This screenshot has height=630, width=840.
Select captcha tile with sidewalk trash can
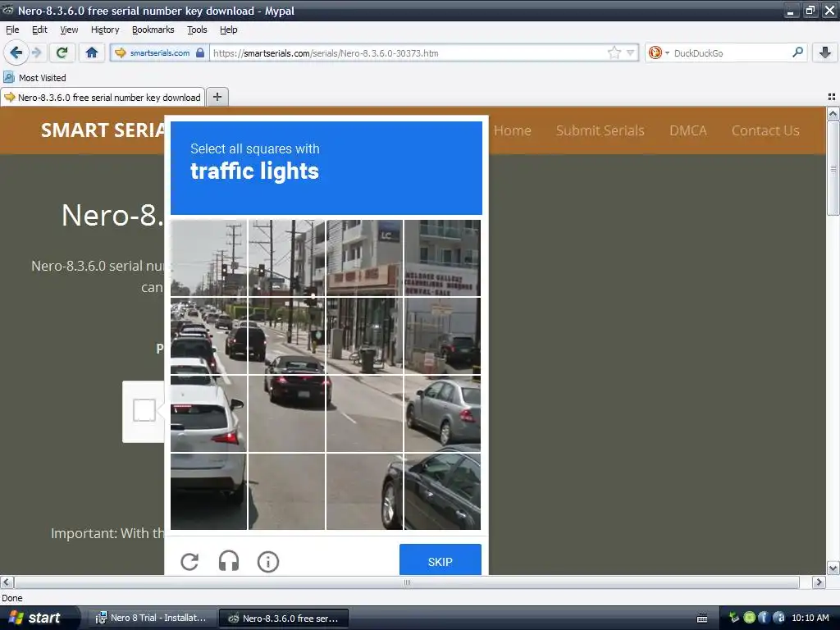[364, 336]
